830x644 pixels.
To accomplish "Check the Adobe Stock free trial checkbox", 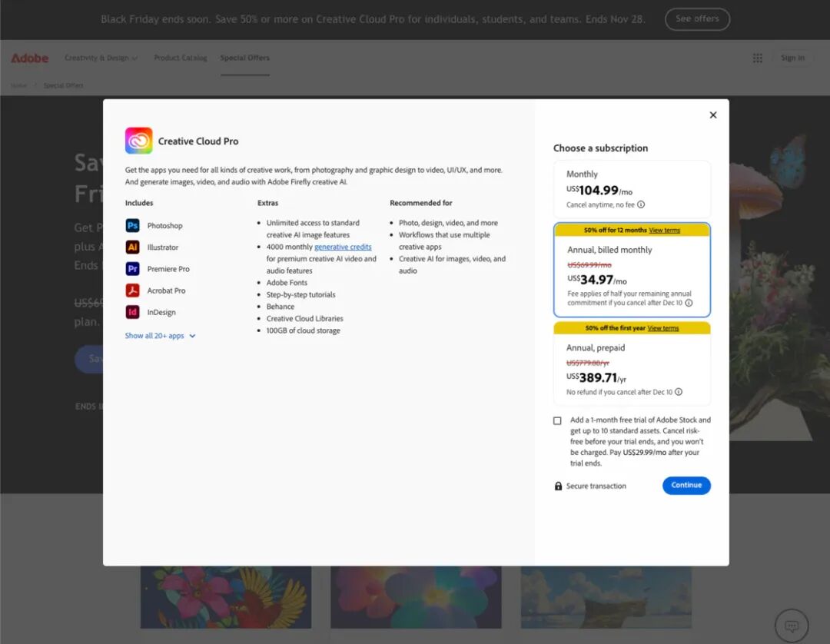I will tap(557, 420).
